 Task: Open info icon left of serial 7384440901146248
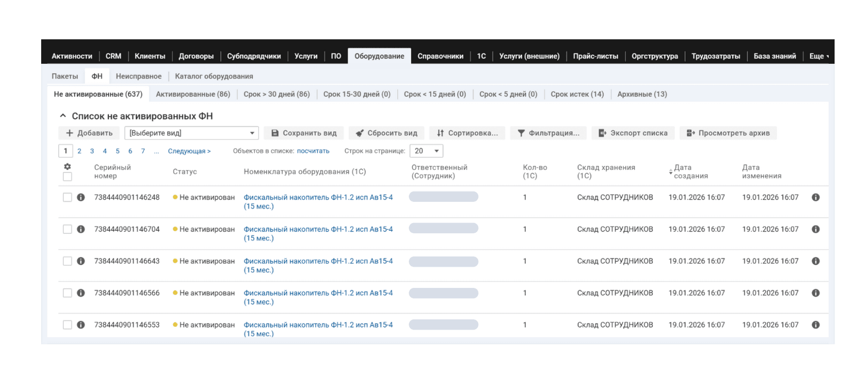pos(81,197)
